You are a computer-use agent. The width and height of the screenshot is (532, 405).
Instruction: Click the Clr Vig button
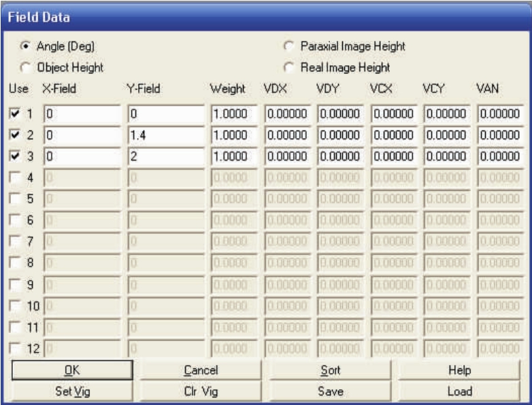(201, 391)
